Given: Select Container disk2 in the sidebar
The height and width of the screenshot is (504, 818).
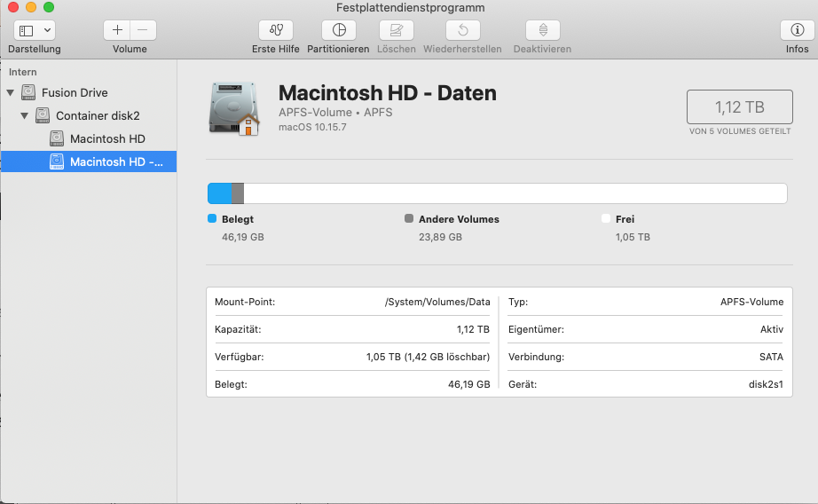Looking at the screenshot, I should [x=98, y=115].
